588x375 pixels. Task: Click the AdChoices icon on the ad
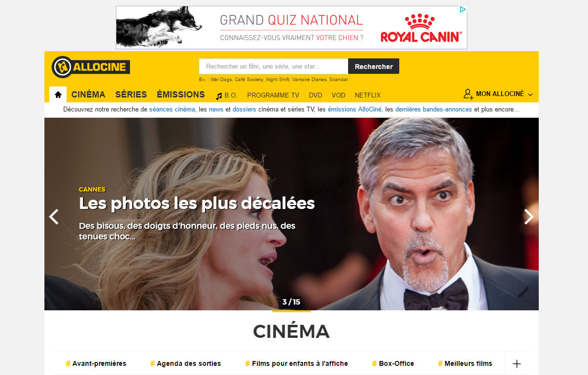pyautogui.click(x=462, y=10)
